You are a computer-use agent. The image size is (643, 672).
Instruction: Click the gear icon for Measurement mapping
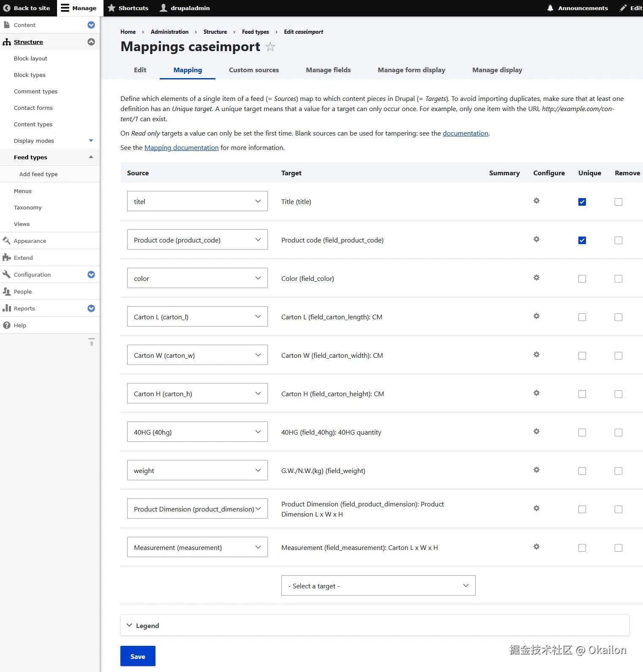click(x=536, y=547)
